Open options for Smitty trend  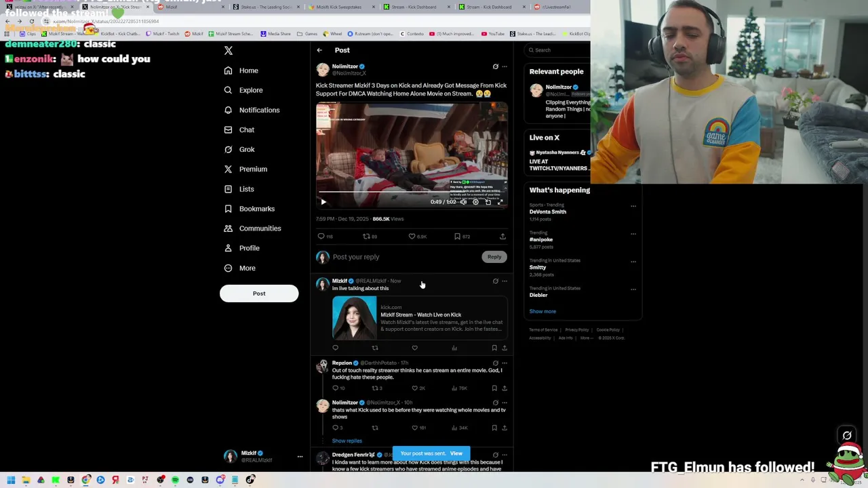633,262
